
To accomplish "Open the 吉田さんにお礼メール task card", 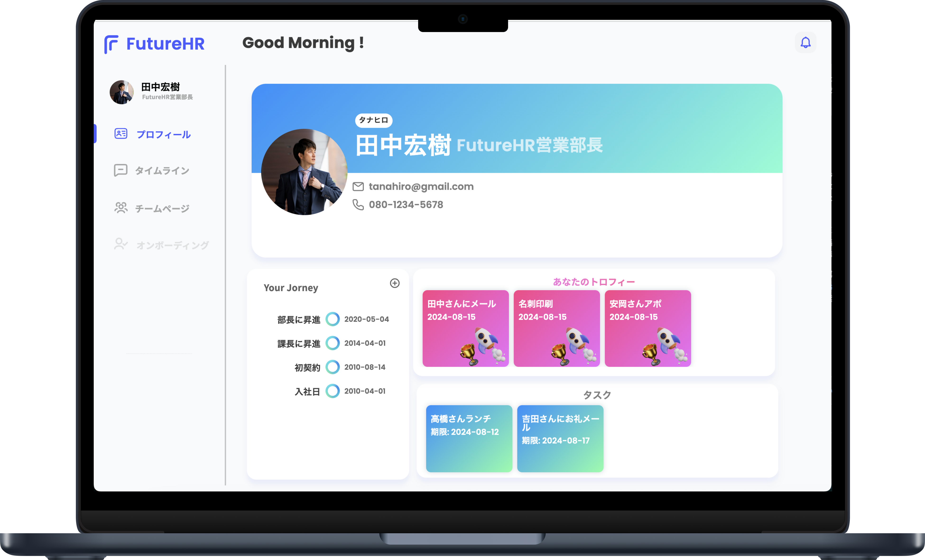I will tap(560, 438).
